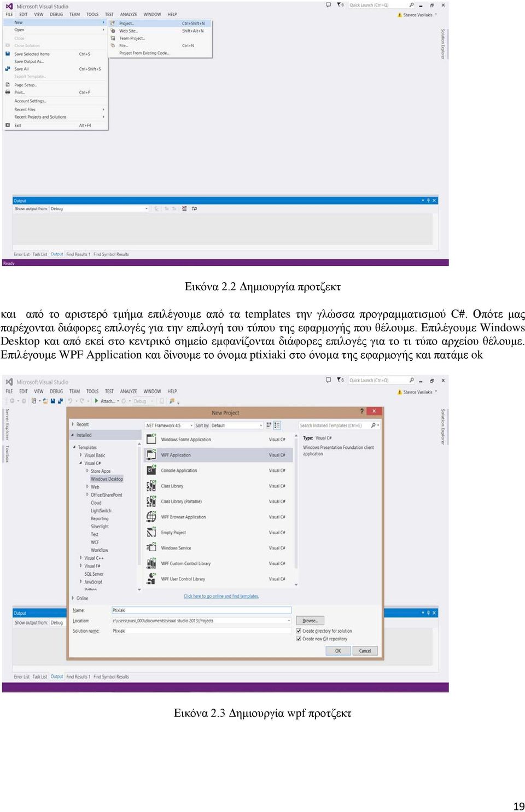
Task: Select Project From Existing Code...
Action: tap(160, 53)
